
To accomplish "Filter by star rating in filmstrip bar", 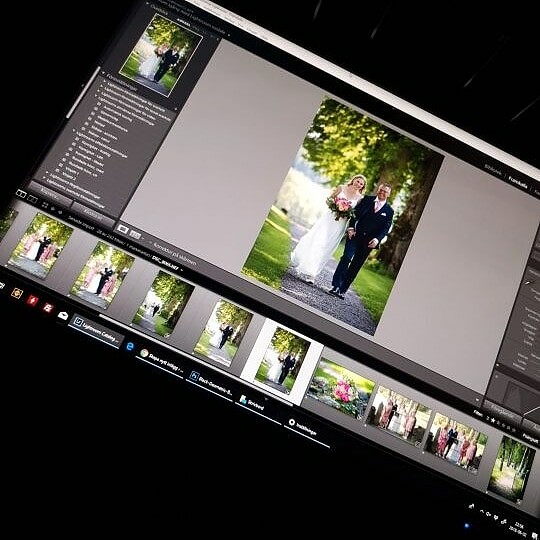I will click(503, 424).
